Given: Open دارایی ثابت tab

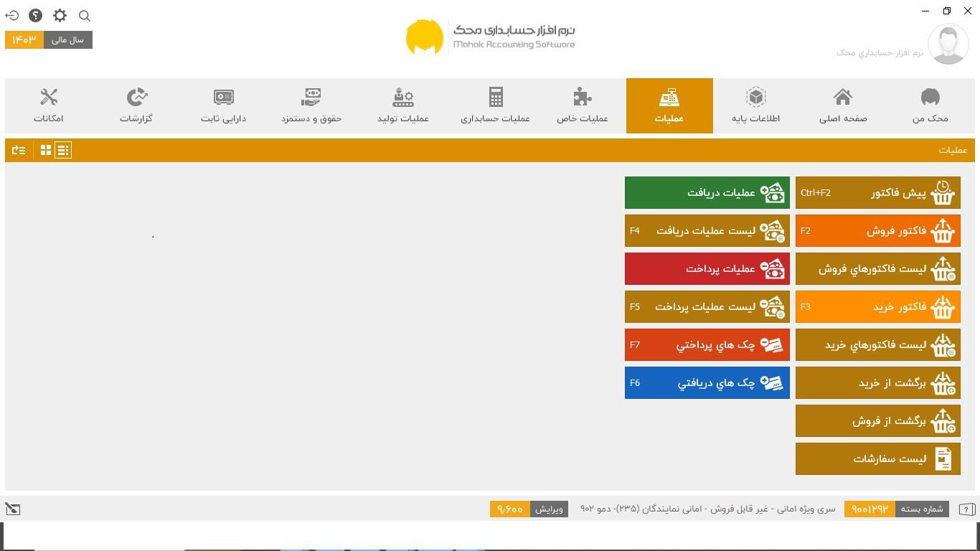Looking at the screenshot, I should point(223,105).
